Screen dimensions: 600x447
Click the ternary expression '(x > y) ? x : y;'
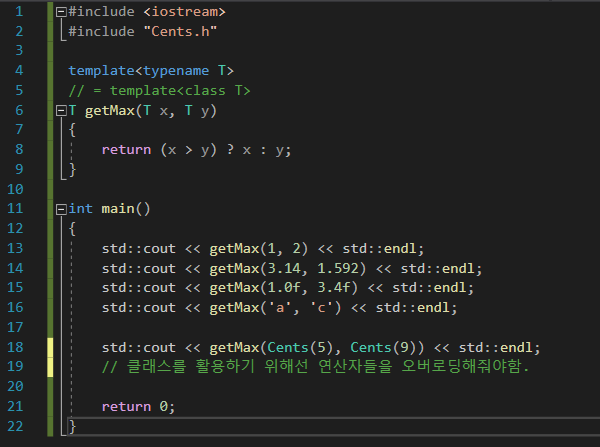tap(226, 150)
